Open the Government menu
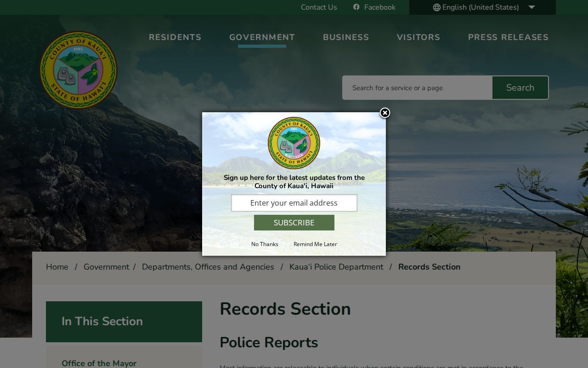588x368 pixels. [x=262, y=37]
